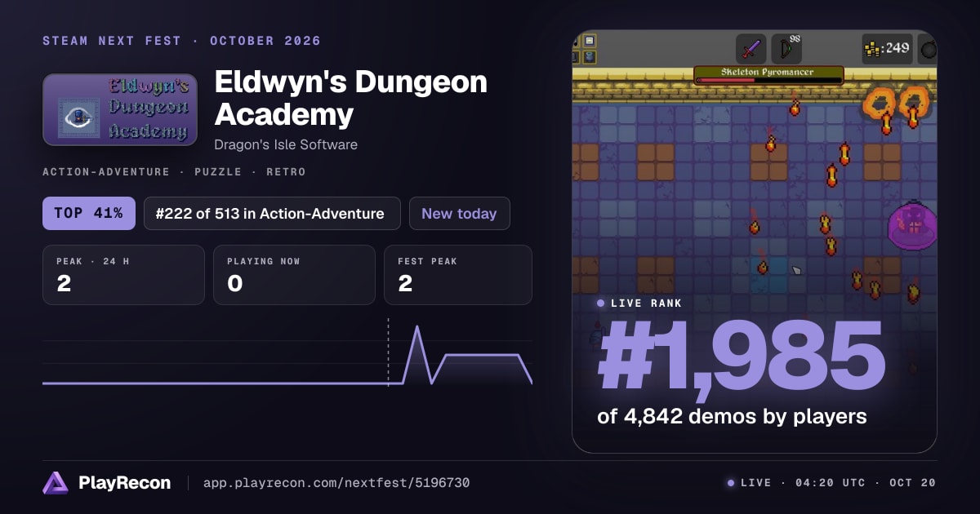Click the ACTION-ADVENTURE genre tag
The height and width of the screenshot is (514, 980).
[106, 172]
